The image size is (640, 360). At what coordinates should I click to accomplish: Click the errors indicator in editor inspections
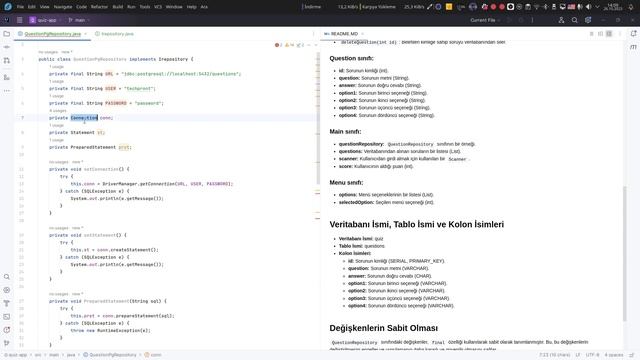(x=279, y=45)
